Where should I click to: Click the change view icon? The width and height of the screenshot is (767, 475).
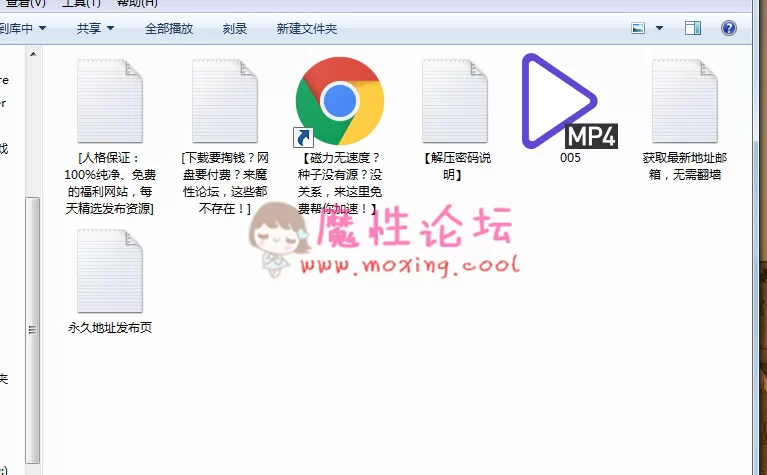[638, 28]
